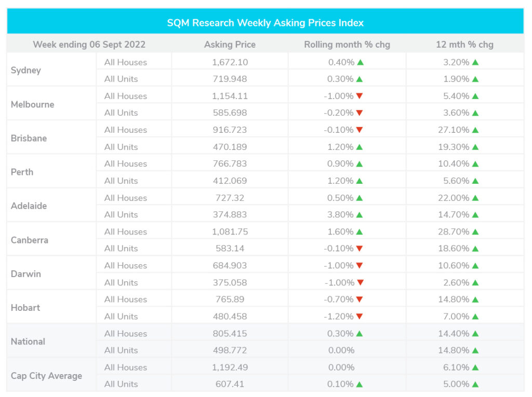Select the green arrow beside 2.60%
The image size is (532, 397).
[475, 282]
